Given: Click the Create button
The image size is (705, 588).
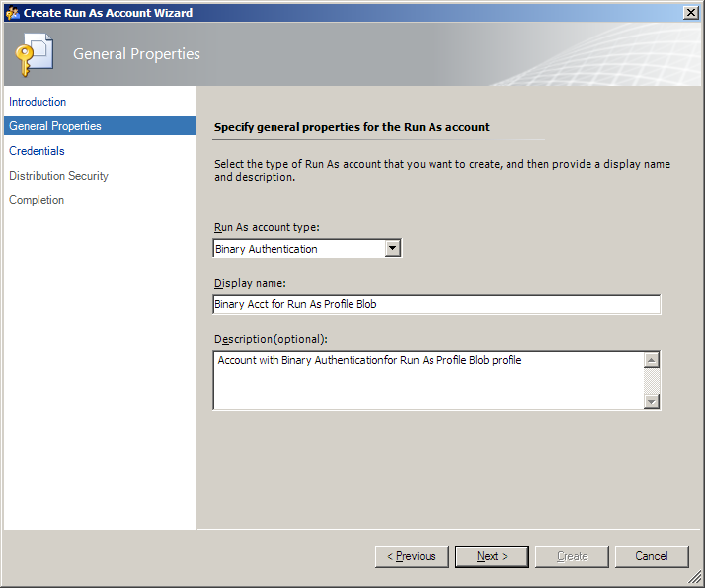Looking at the screenshot, I should click(x=572, y=556).
